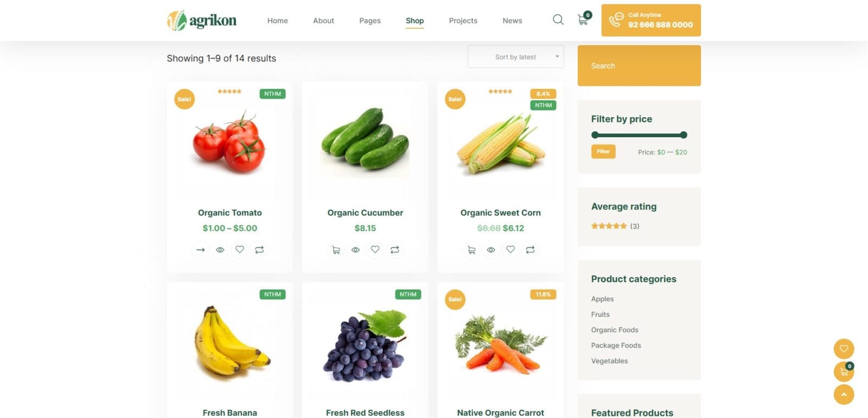Open the Sort by latest dropdown
The height and width of the screenshot is (418, 868).
click(x=515, y=56)
